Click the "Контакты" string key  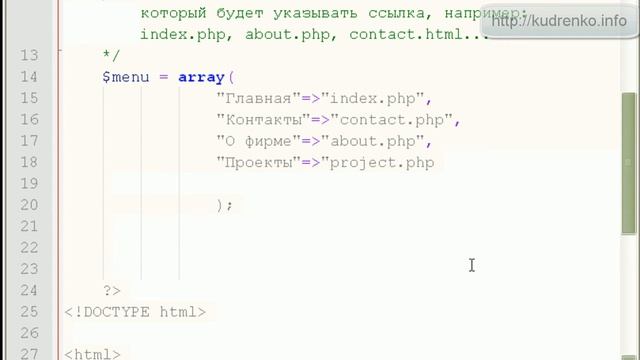(263, 120)
